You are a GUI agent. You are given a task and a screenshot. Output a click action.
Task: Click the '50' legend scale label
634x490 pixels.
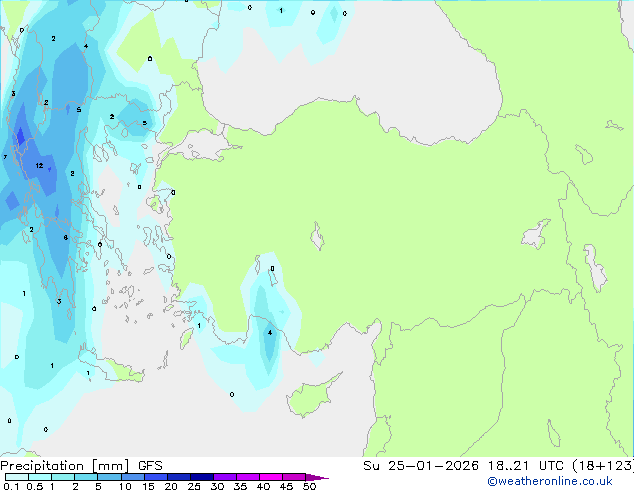[x=309, y=486]
